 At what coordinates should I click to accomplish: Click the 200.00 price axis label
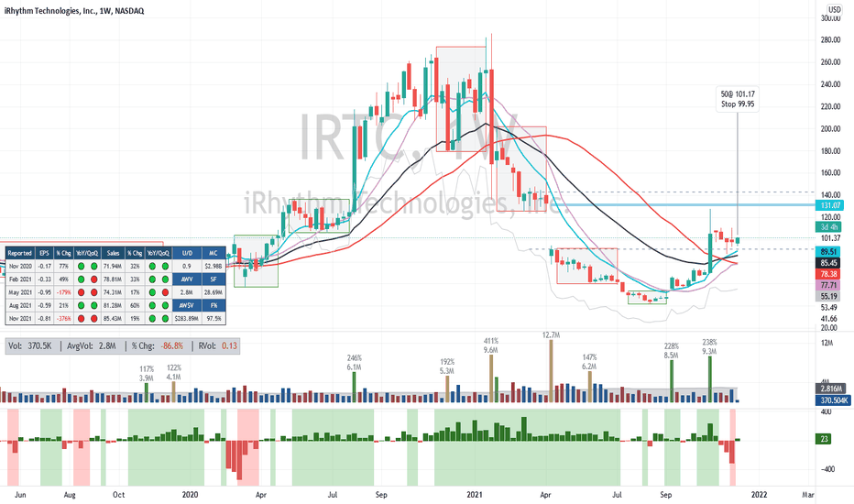(830, 128)
